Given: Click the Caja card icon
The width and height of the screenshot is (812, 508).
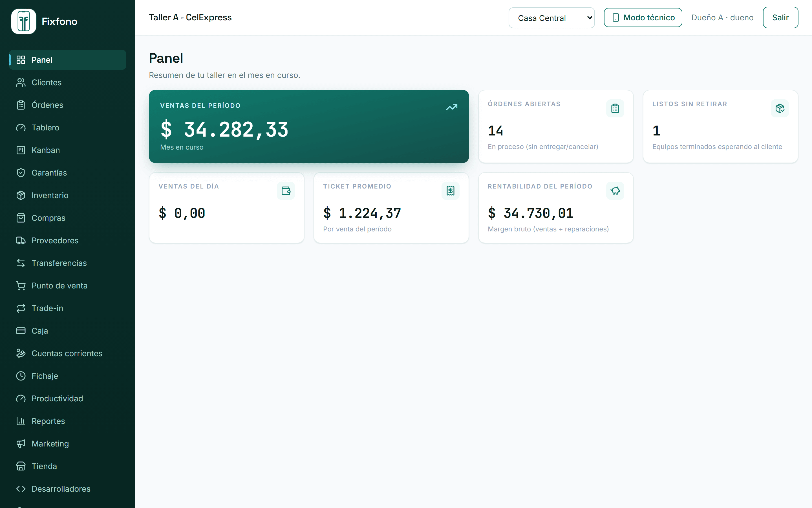Looking at the screenshot, I should tap(21, 330).
